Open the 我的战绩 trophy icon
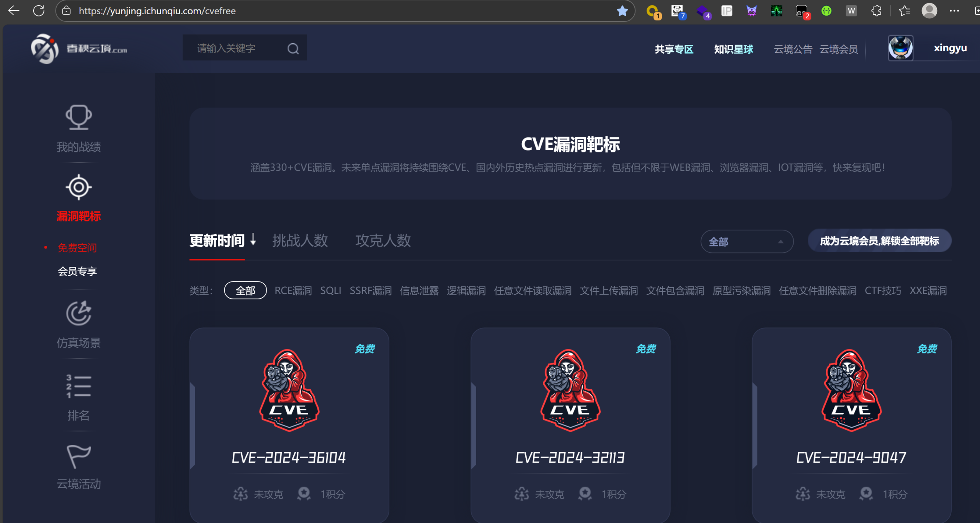The image size is (980, 523). 78,118
